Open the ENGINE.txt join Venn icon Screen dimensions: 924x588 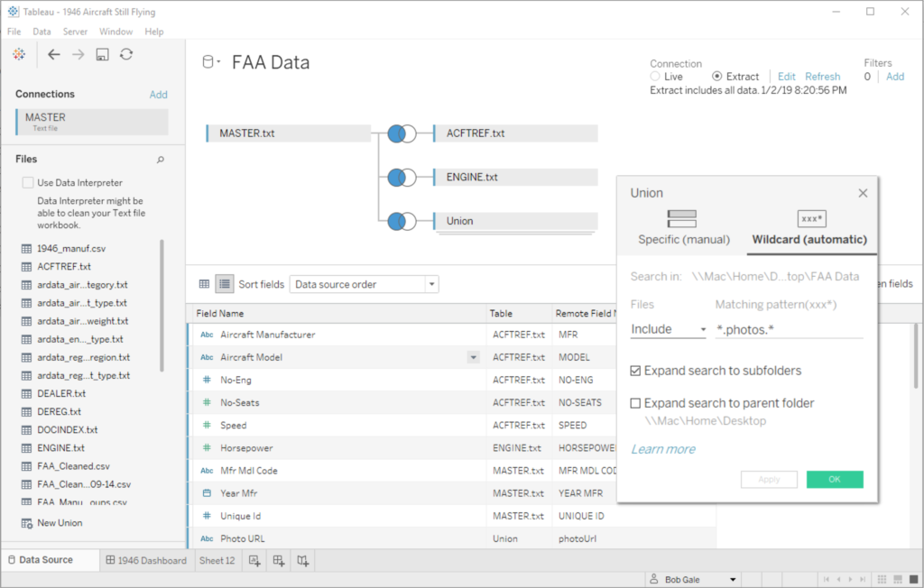tap(402, 178)
